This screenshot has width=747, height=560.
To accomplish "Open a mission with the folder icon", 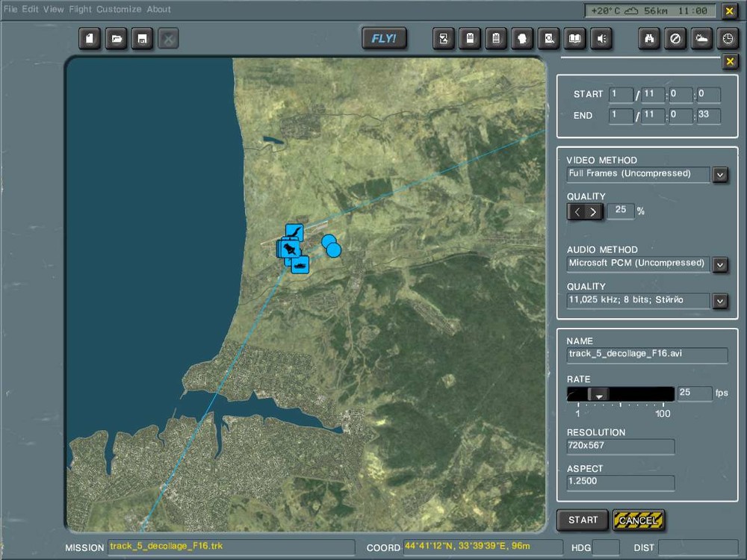I will pyautogui.click(x=116, y=39).
